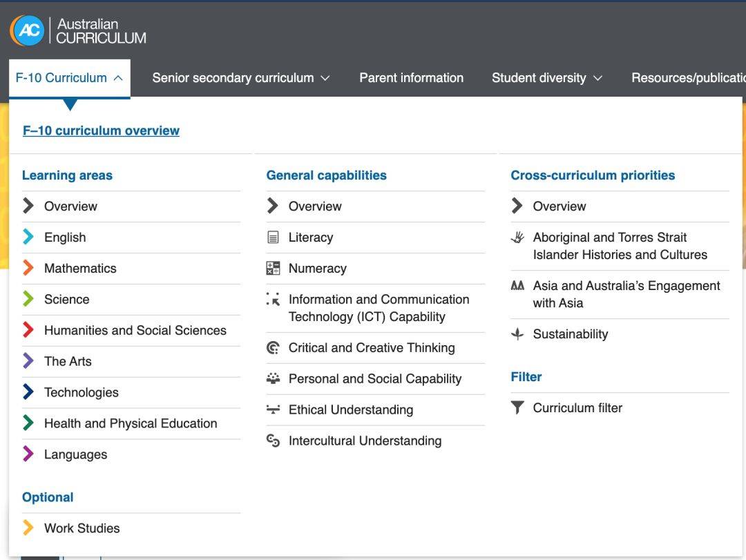Viewport: 746px width, 560px height.
Task: Open Health and Physical Education
Action: [x=131, y=423]
